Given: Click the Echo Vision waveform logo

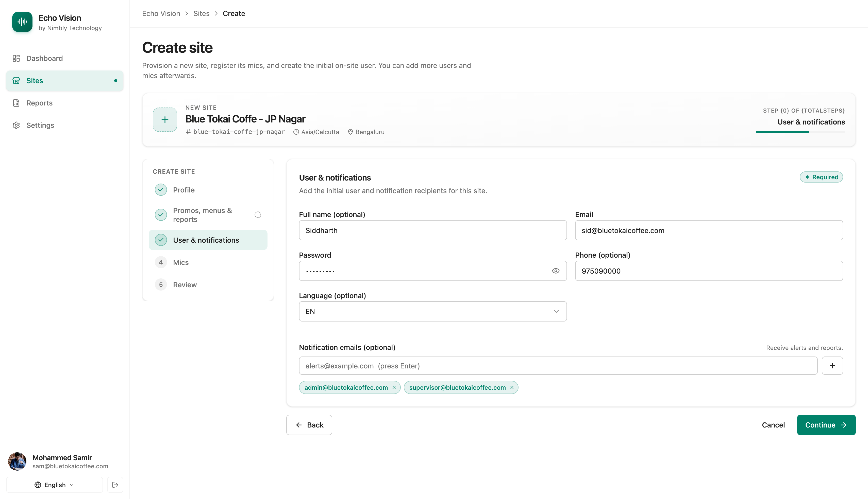Looking at the screenshot, I should point(22,22).
